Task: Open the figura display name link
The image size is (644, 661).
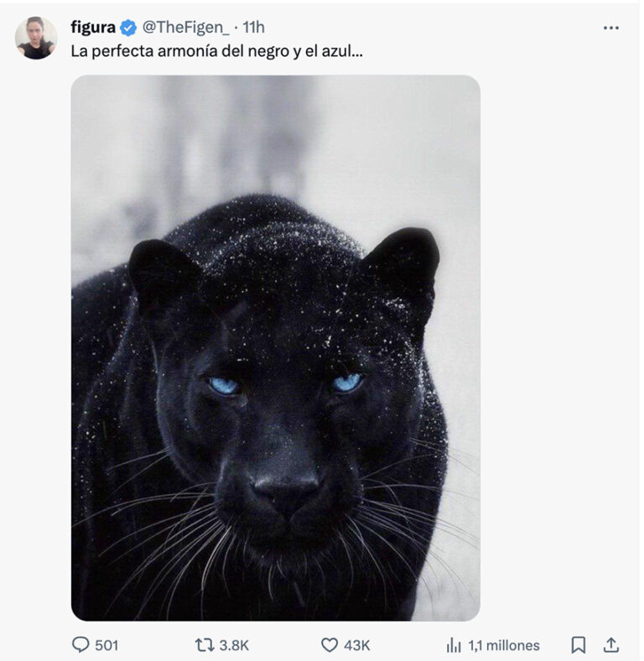Action: pyautogui.click(x=93, y=28)
